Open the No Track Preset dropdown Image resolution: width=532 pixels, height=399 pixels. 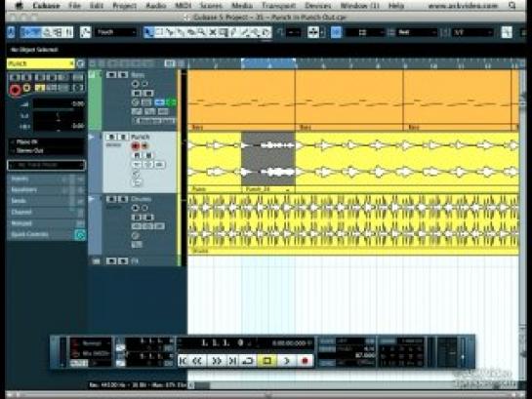coord(46,165)
